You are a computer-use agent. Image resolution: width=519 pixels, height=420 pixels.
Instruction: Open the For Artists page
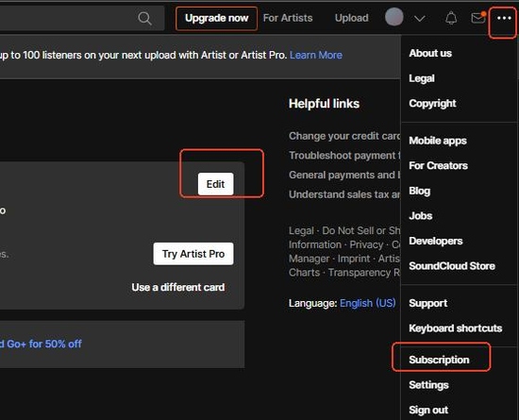288,18
